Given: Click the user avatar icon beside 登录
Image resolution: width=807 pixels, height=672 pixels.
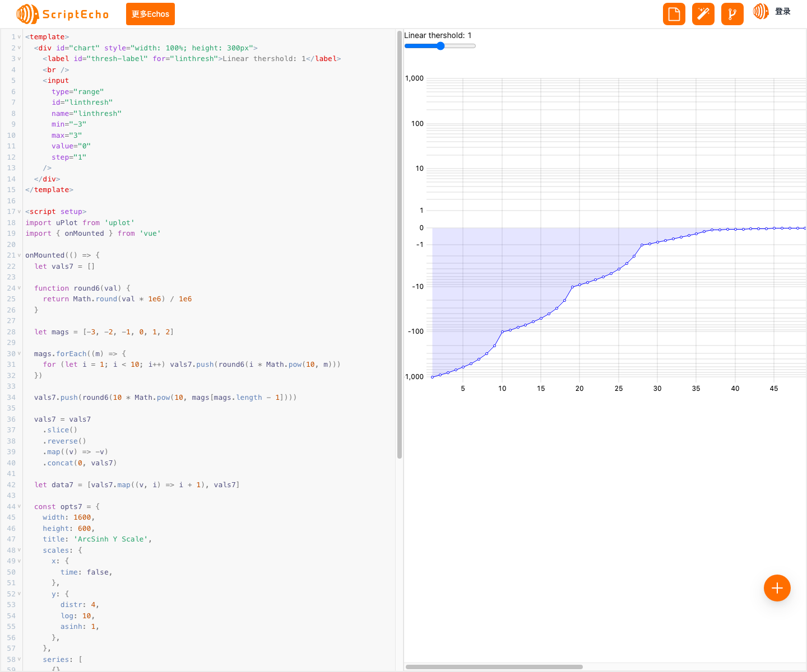Looking at the screenshot, I should click(760, 11).
